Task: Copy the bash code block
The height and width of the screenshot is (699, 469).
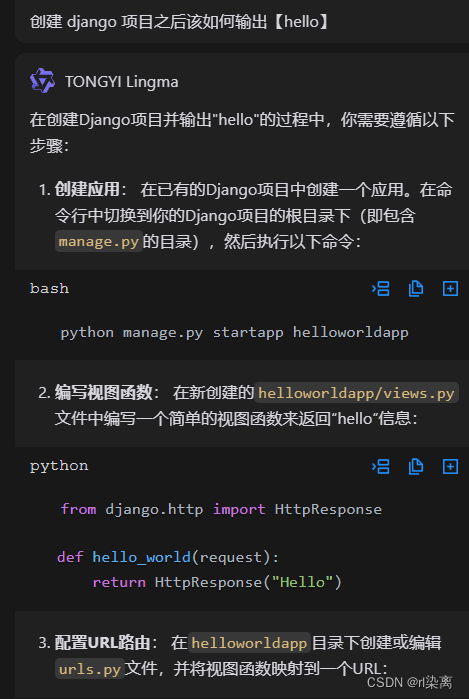Action: [x=416, y=288]
